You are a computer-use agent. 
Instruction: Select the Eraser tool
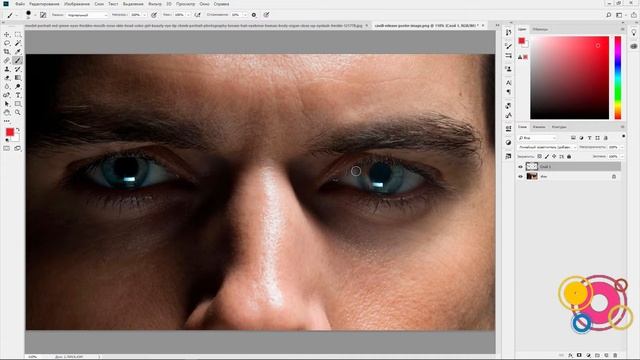point(7,78)
